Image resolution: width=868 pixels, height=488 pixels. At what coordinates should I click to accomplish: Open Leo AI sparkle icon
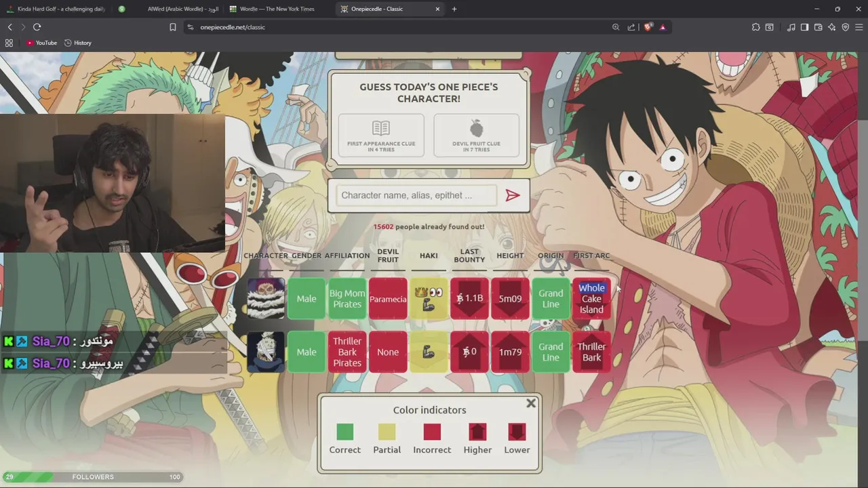pos(831,27)
